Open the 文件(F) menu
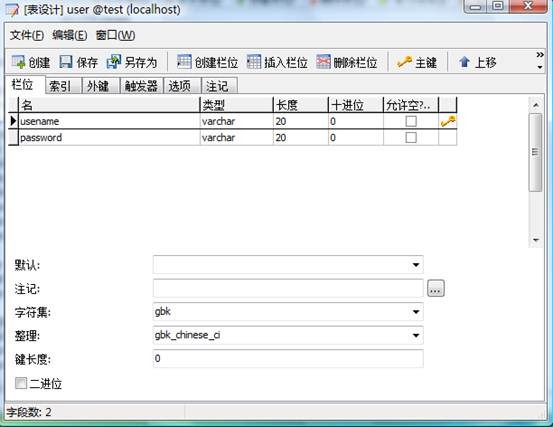Image resolution: width=553 pixels, height=427 pixels. (27, 35)
